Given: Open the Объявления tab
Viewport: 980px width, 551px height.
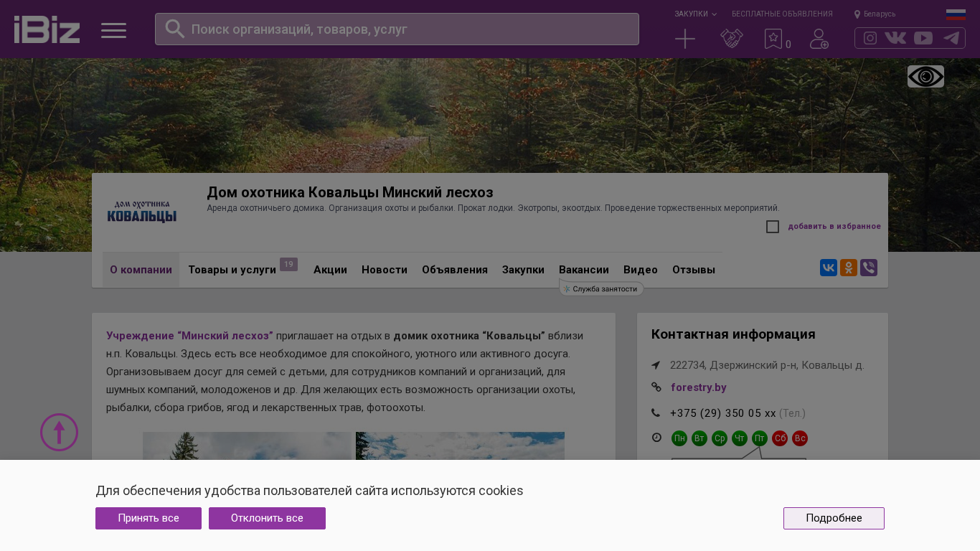Looking at the screenshot, I should click(x=455, y=270).
